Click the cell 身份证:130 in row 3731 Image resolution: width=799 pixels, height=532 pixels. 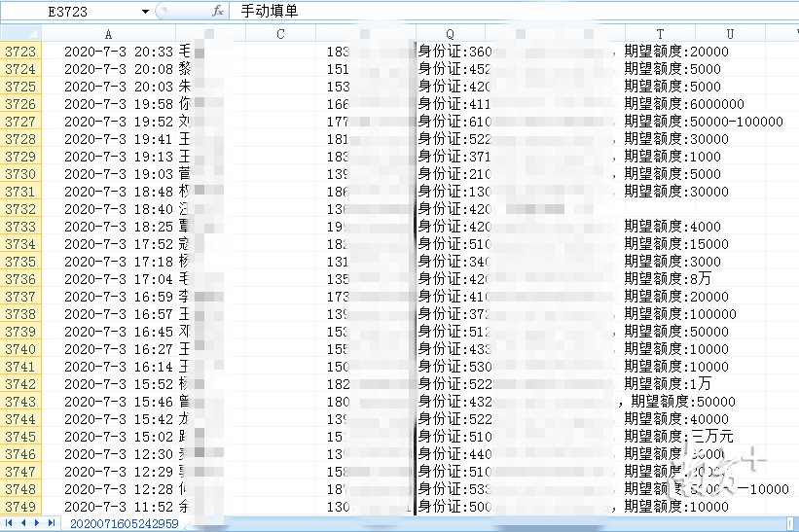pyautogui.click(x=454, y=192)
